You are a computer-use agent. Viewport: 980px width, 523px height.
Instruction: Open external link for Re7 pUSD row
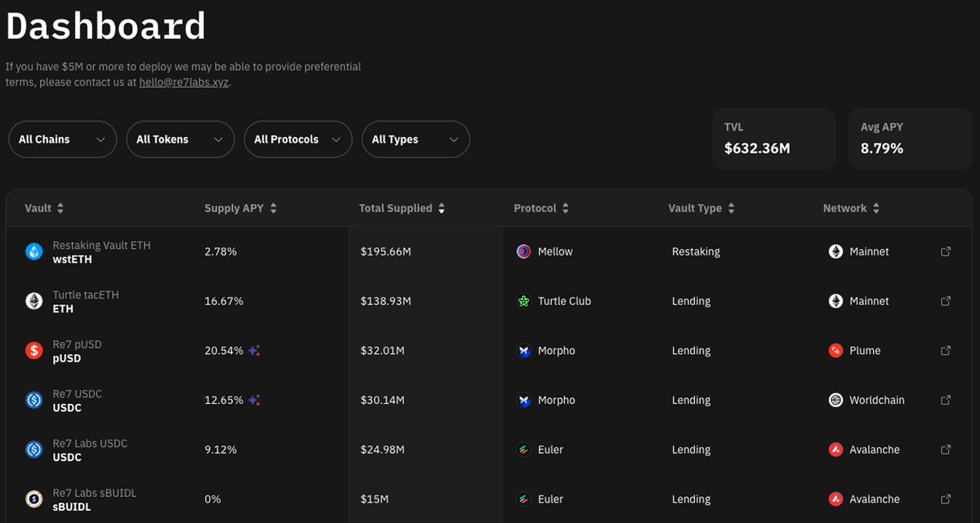(x=946, y=351)
